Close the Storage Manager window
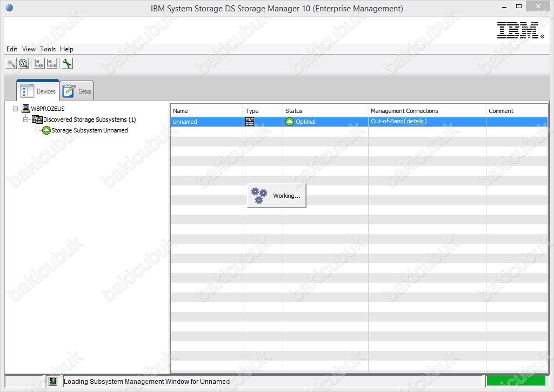This screenshot has height=392, width=554. [x=538, y=6]
